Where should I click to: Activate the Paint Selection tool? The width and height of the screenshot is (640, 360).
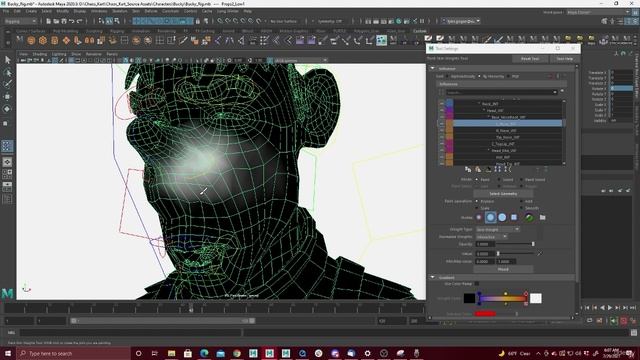coord(7,84)
